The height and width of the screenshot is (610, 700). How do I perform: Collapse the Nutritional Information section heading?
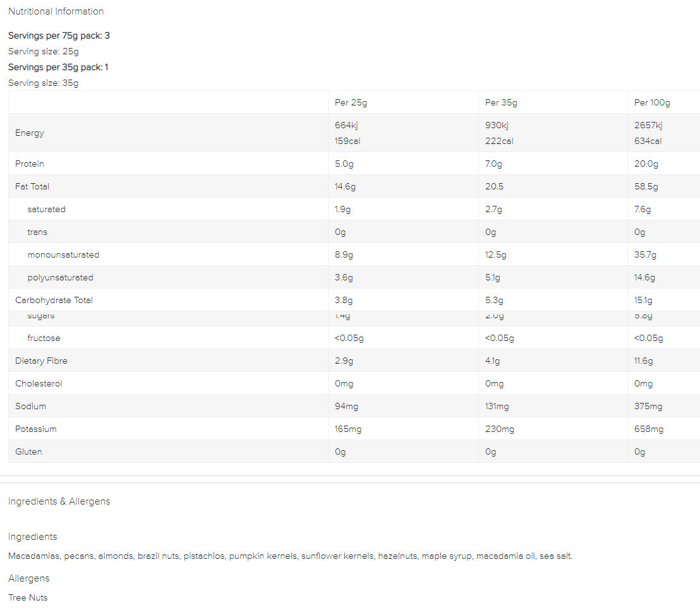tap(56, 11)
